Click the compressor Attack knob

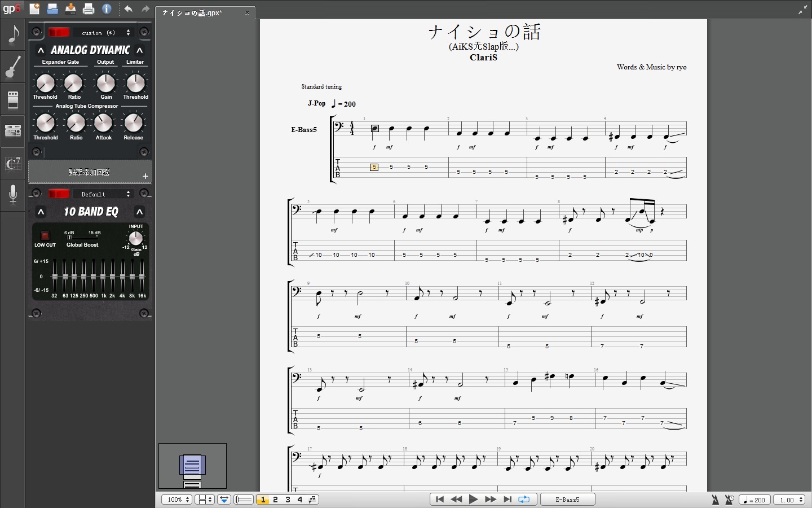[x=103, y=123]
